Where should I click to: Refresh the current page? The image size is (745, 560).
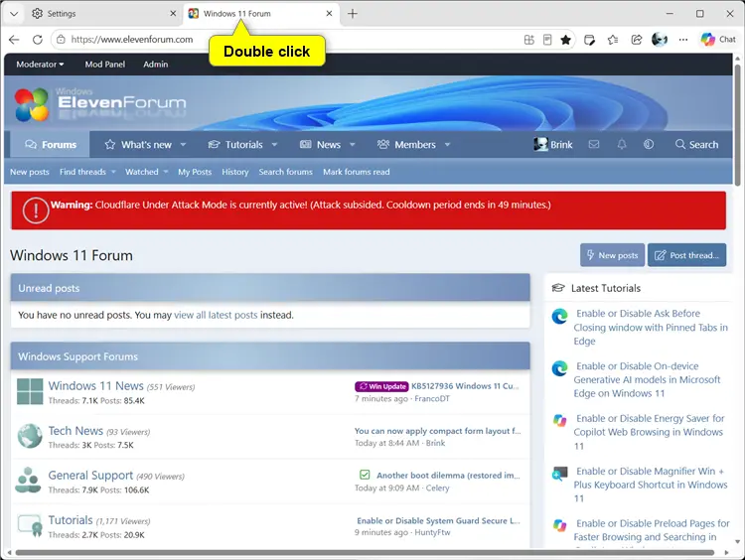(x=38, y=40)
